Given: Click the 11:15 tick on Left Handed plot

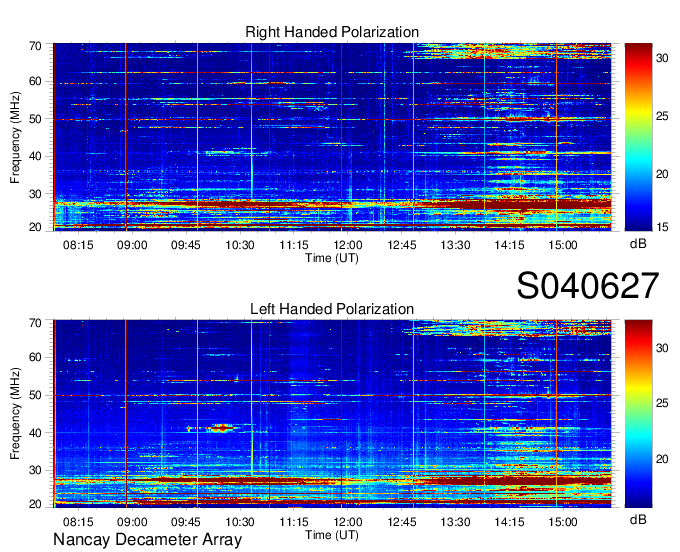Looking at the screenshot, I should click(x=294, y=522).
